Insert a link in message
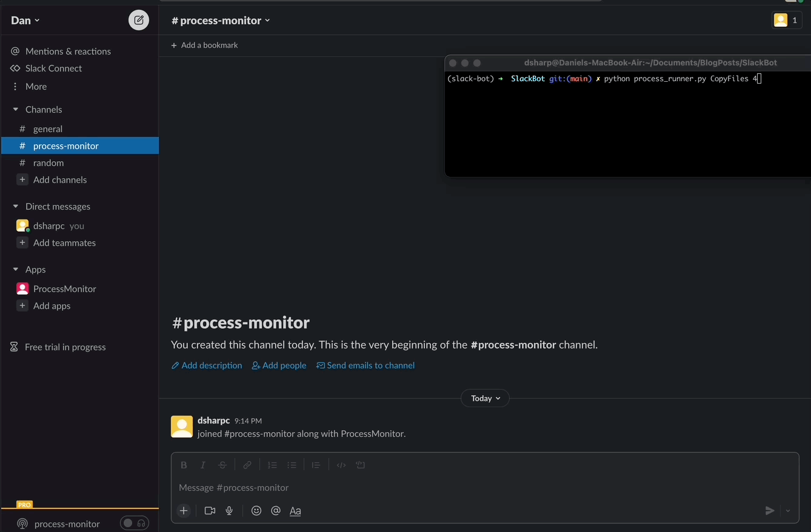This screenshot has height=532, width=811. coord(247,465)
